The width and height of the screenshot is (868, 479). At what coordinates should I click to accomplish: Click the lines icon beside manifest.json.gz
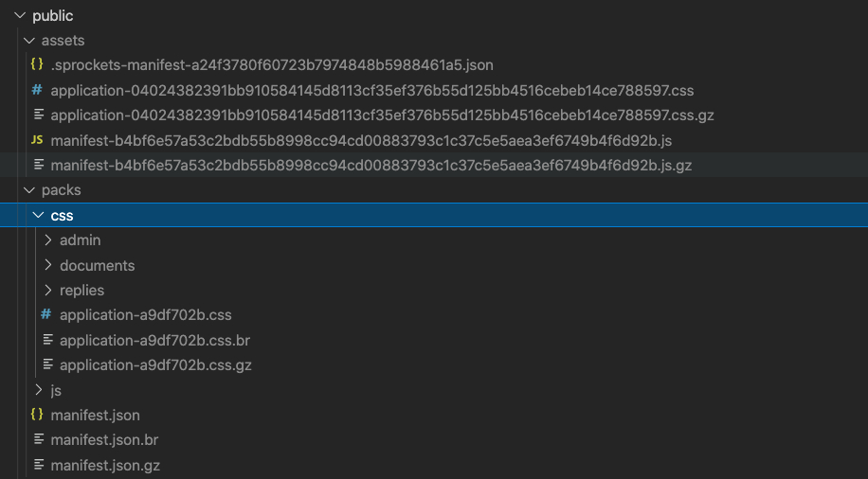39,465
